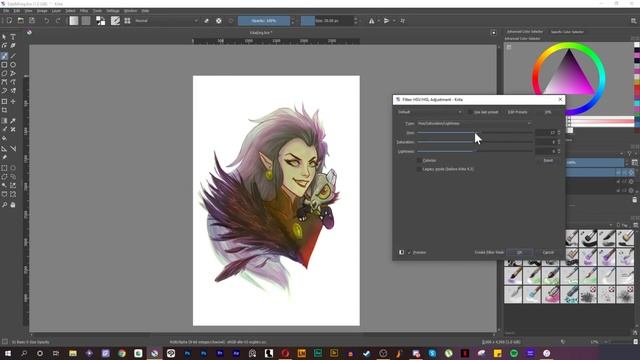Open a file from toolbar
The height and width of the screenshot is (360, 640).
tap(20, 21)
